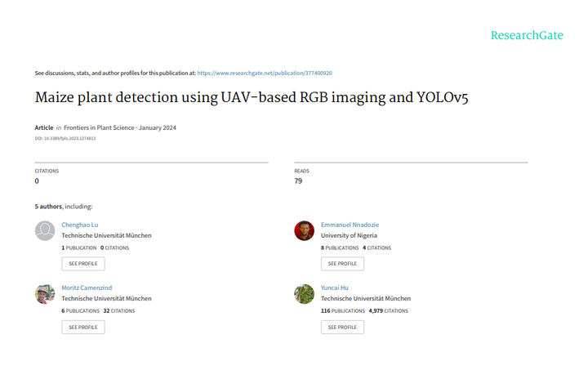This screenshot has height=370, width=588.
Task: Click the Citations count value
Action: point(37,181)
